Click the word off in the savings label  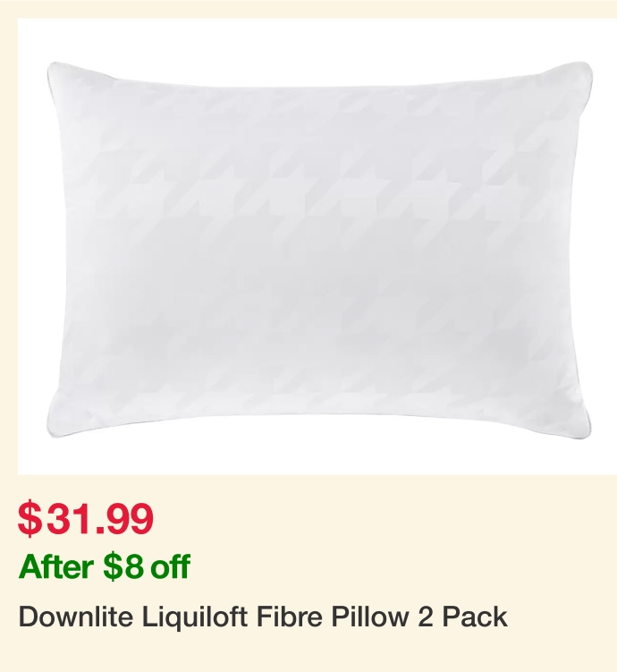170,566
